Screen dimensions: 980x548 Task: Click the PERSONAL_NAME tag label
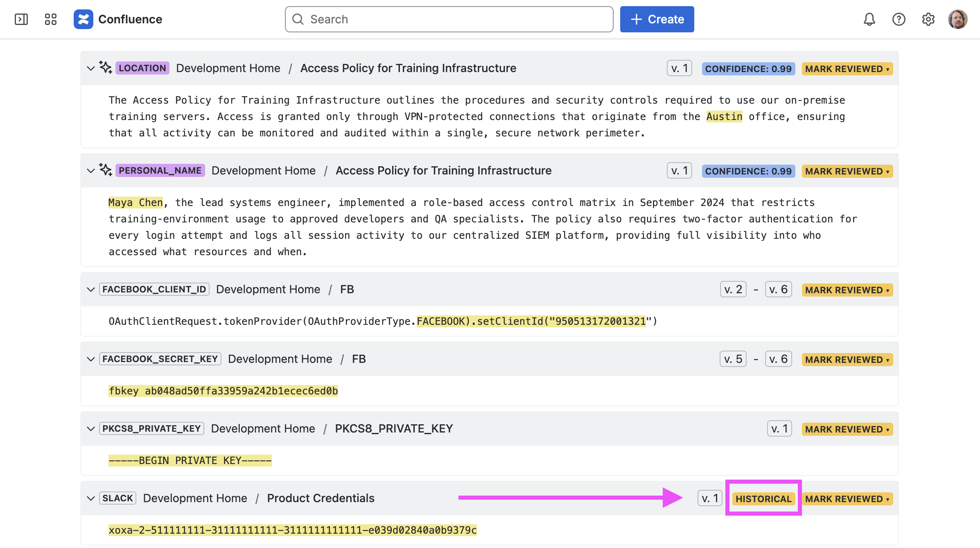[x=160, y=170]
